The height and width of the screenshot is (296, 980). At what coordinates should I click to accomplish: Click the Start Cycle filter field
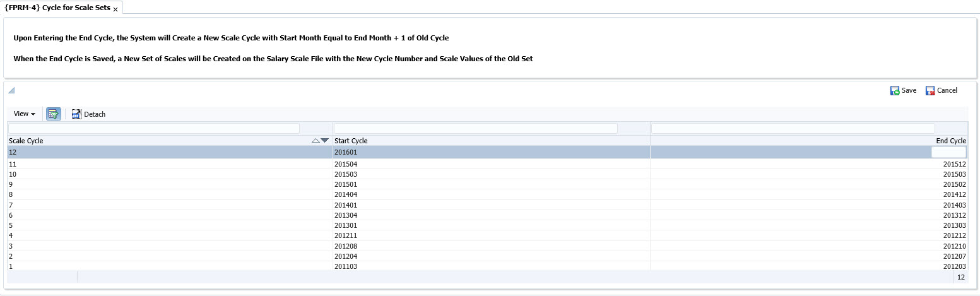click(x=476, y=128)
